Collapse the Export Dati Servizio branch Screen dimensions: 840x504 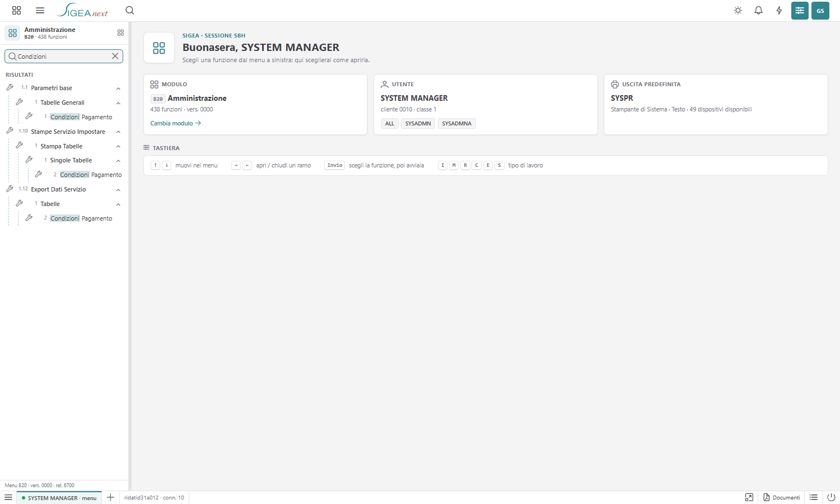[x=118, y=190]
